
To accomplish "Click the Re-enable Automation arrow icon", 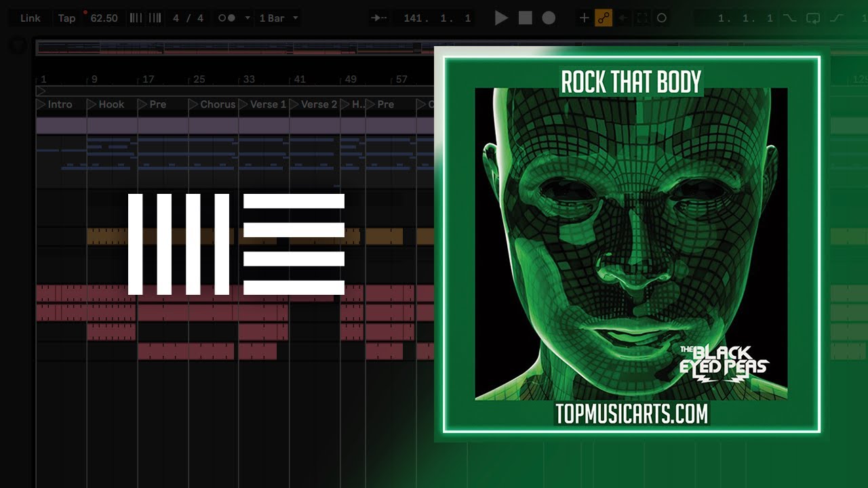I will point(623,18).
